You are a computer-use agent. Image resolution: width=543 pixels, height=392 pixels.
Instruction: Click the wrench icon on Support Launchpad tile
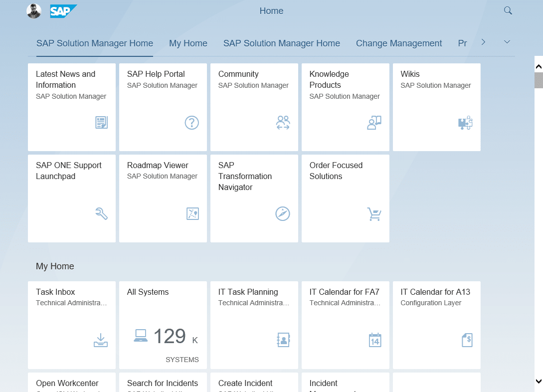point(101,214)
